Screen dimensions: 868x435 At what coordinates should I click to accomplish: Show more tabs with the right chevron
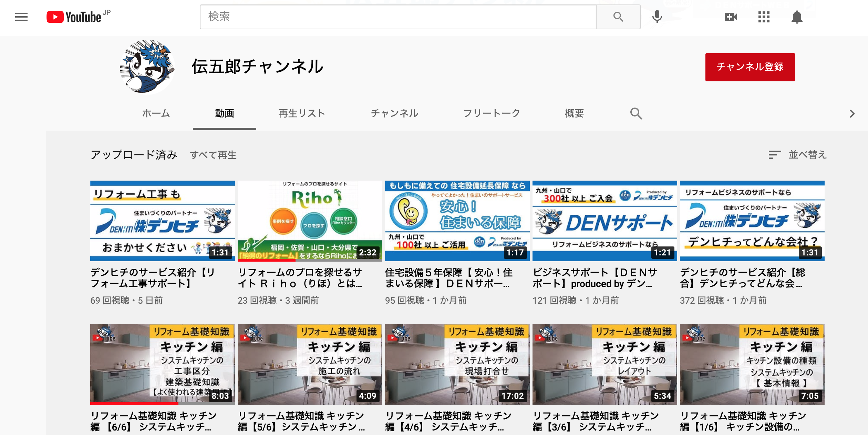click(852, 114)
